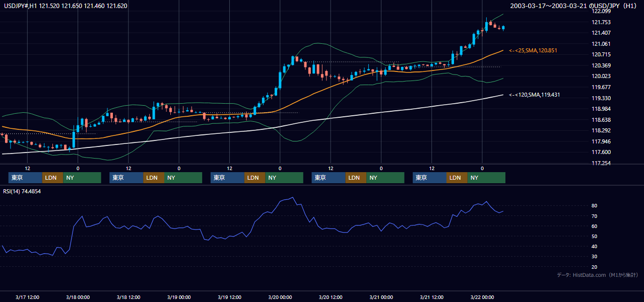Click RSI scale value 40
The image size is (644, 302).
tap(595, 246)
